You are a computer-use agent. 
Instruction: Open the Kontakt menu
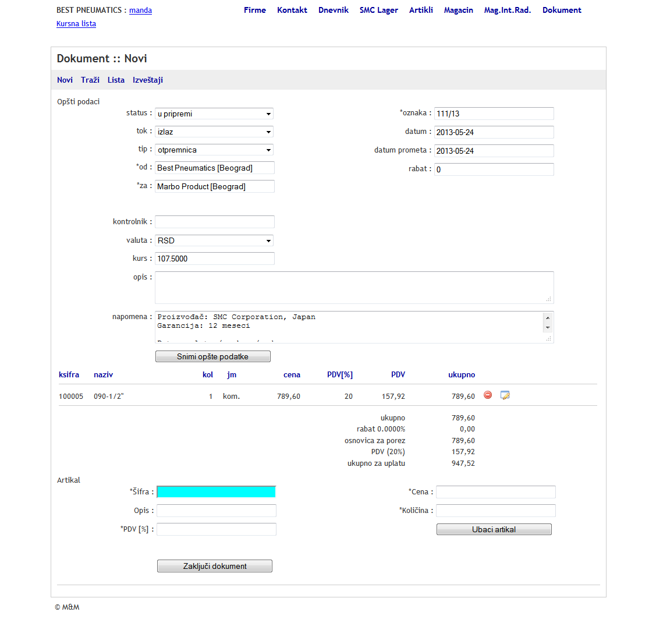292,10
